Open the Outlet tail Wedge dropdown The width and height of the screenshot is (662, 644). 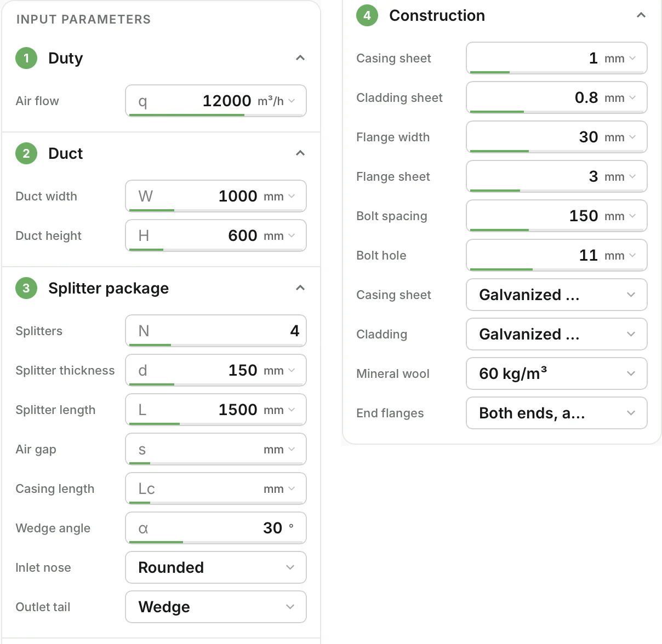click(216, 607)
